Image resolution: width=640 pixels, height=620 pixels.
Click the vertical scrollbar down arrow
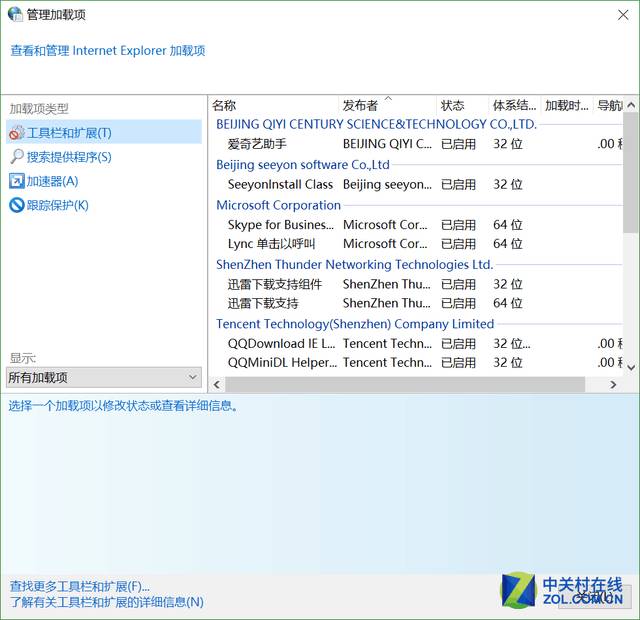click(x=631, y=367)
